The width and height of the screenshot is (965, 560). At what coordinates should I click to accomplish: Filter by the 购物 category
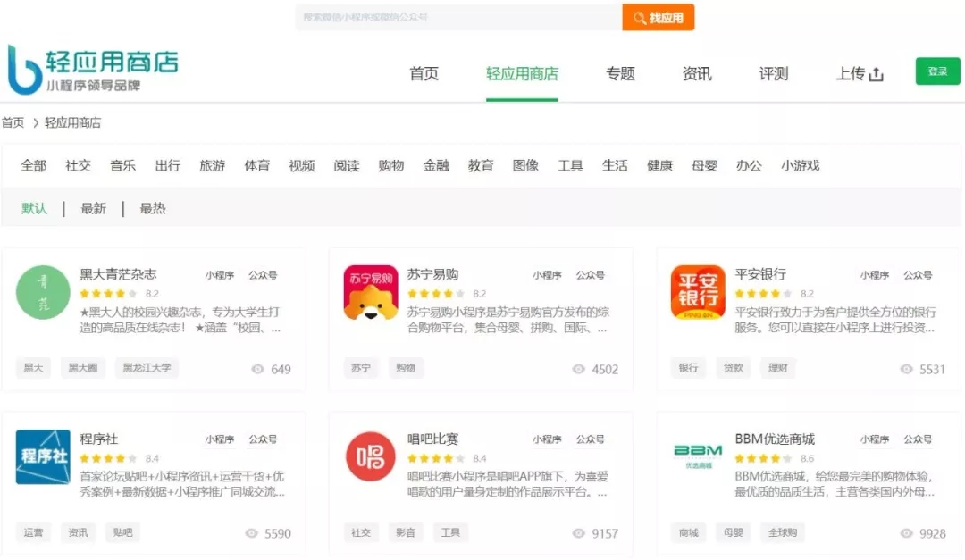(x=391, y=165)
